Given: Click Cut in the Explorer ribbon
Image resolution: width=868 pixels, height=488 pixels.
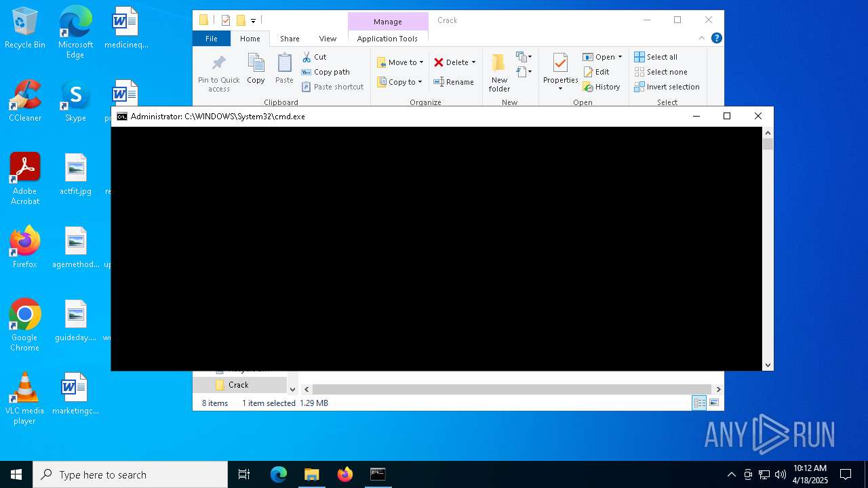Looking at the screenshot, I should (315, 57).
